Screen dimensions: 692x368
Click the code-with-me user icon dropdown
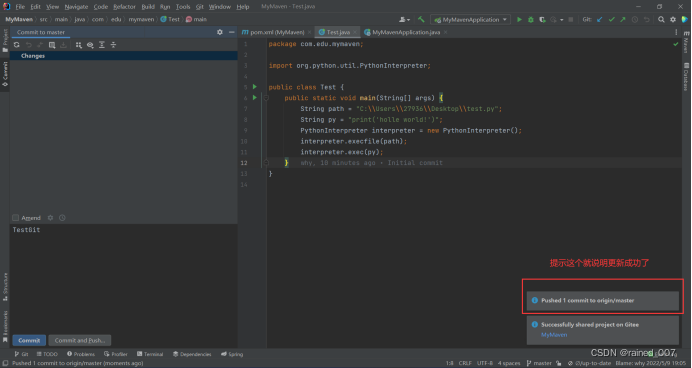click(404, 19)
